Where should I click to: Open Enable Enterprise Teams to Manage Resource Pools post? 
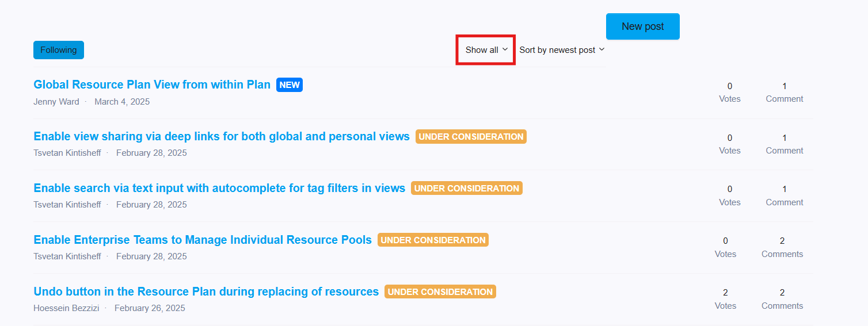tap(203, 240)
